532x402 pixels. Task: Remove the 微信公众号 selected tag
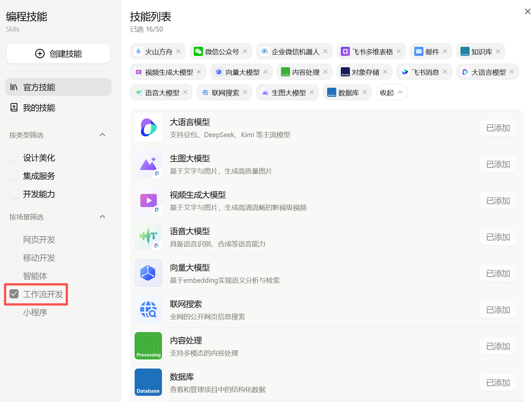click(245, 51)
